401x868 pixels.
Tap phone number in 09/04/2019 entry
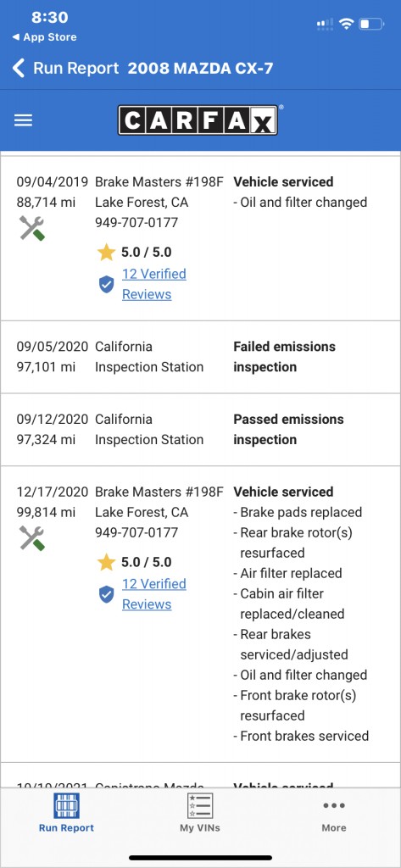[x=136, y=223]
